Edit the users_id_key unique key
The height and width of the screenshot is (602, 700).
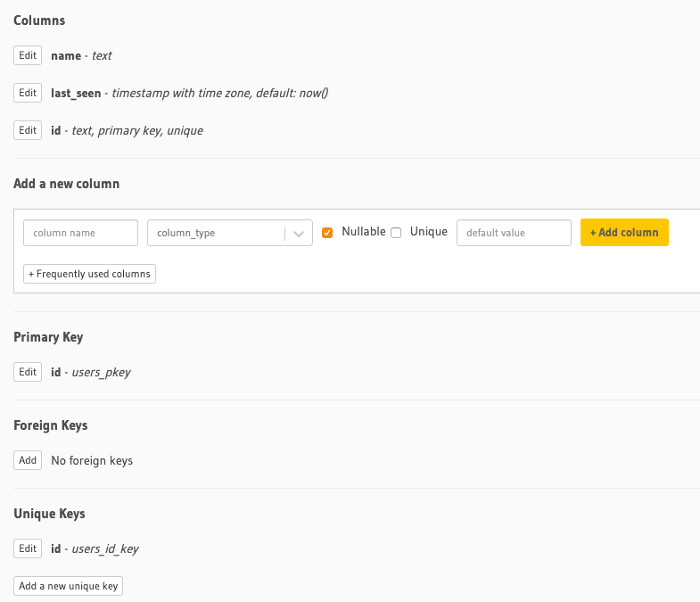[x=28, y=548]
